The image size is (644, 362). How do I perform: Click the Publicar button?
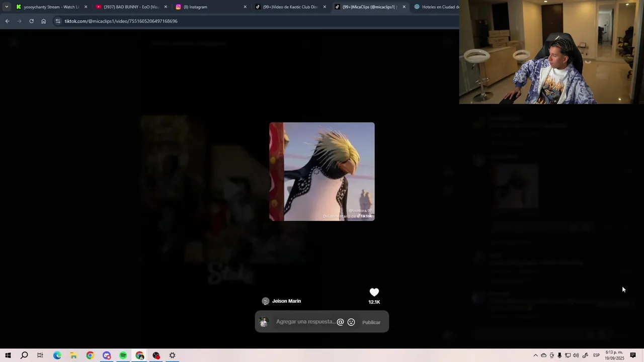371,322
